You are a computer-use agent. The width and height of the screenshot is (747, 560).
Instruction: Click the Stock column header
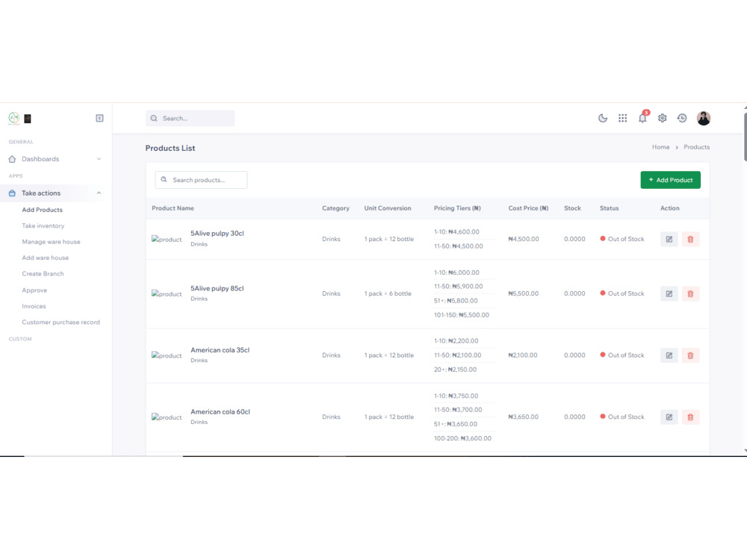tap(573, 208)
